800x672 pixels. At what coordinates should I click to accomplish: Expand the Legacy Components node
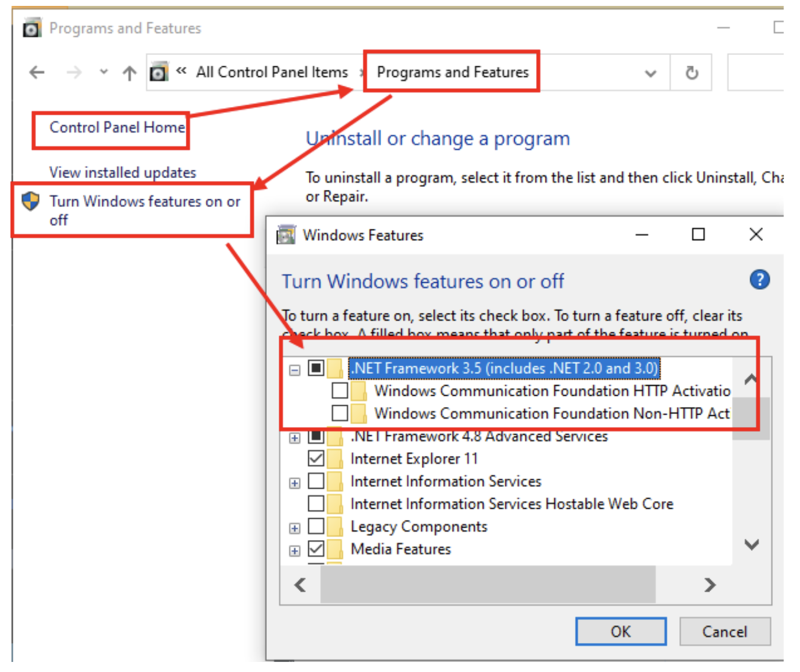(295, 528)
